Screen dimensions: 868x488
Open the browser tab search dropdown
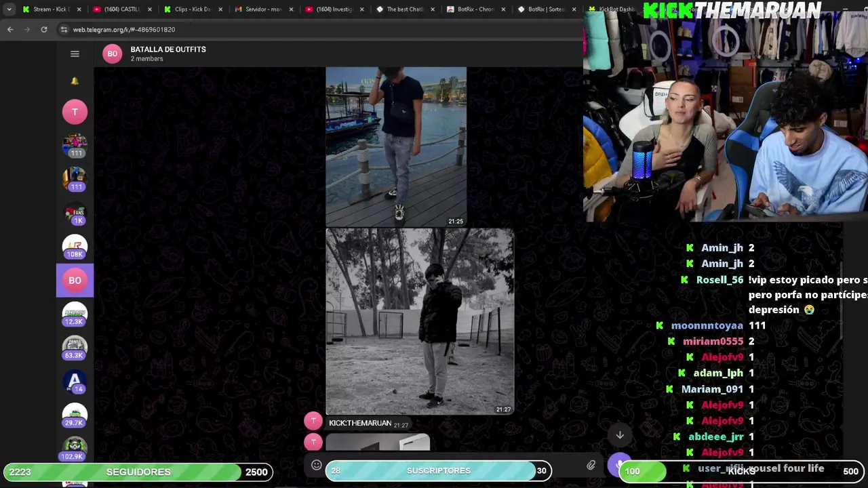tap(9, 9)
